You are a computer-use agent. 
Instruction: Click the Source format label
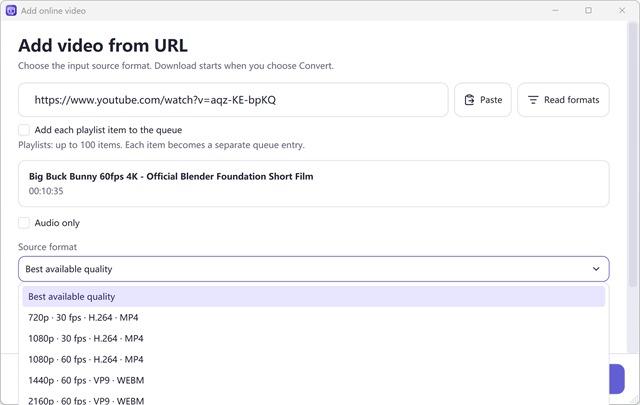click(x=47, y=247)
